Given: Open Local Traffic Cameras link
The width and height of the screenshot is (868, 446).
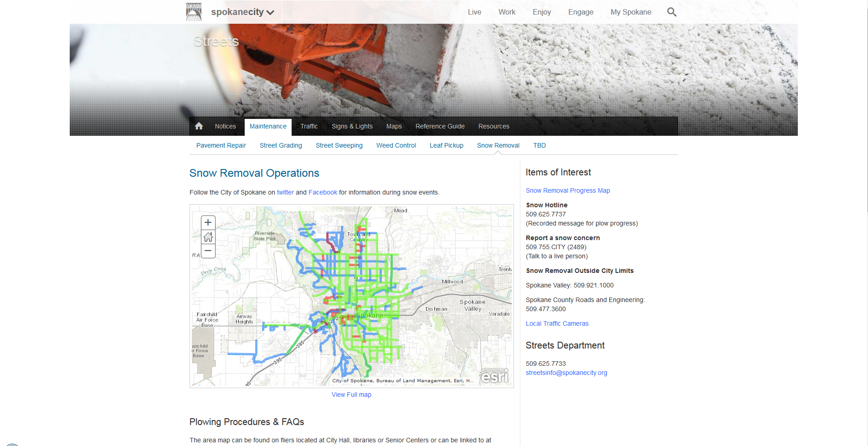Looking at the screenshot, I should [557, 323].
